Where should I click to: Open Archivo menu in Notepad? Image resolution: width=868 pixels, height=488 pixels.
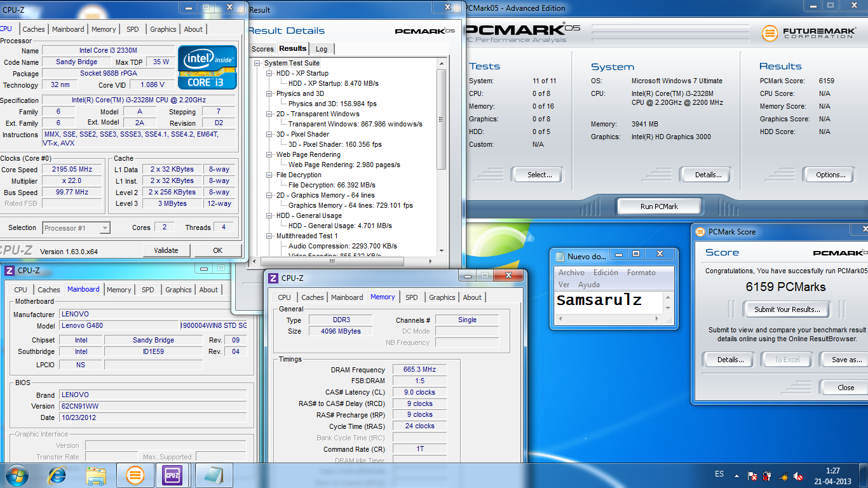click(x=571, y=273)
